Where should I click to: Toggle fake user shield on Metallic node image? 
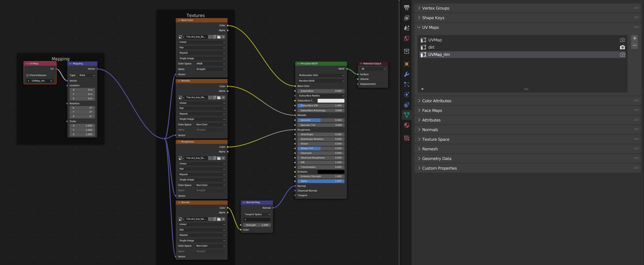pos(210,98)
